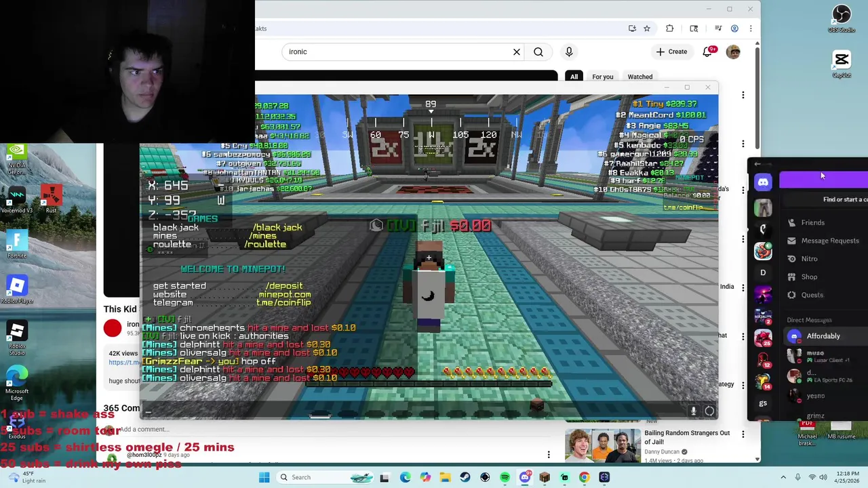Open Fortnite desktop shortcut
Viewport: 868px width, 488px height.
17,245
